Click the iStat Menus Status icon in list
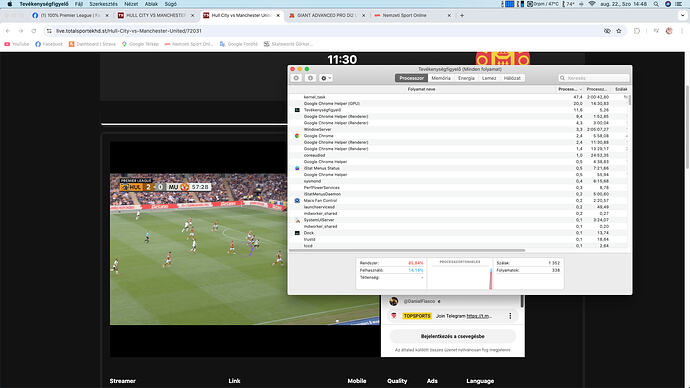This screenshot has height=388, width=690. point(297,168)
